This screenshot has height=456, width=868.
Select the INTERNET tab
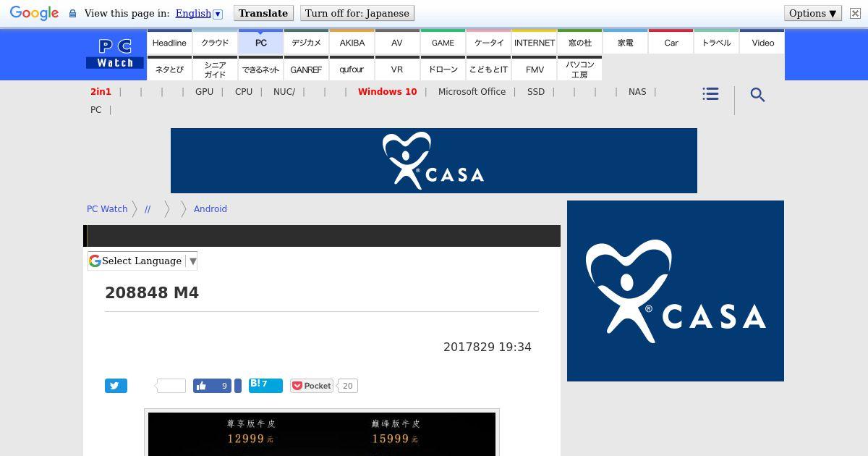pos(535,43)
